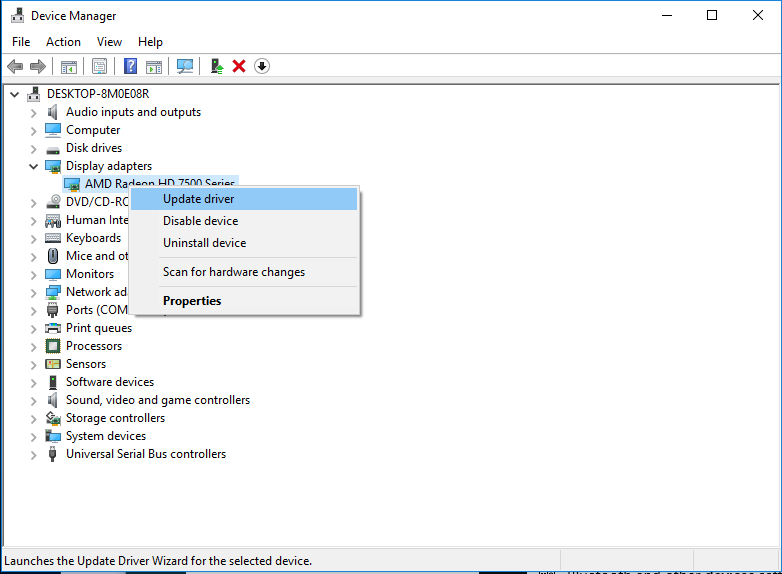
Task: Expand the Universal Serial Bus controllers chevron
Action: point(33,455)
